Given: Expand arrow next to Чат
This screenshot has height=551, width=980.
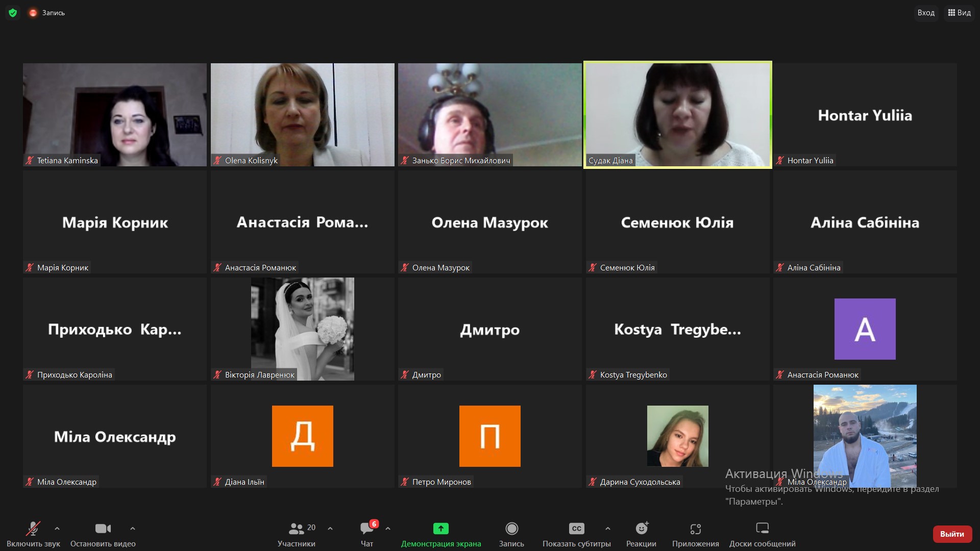Looking at the screenshot, I should click(x=388, y=529).
